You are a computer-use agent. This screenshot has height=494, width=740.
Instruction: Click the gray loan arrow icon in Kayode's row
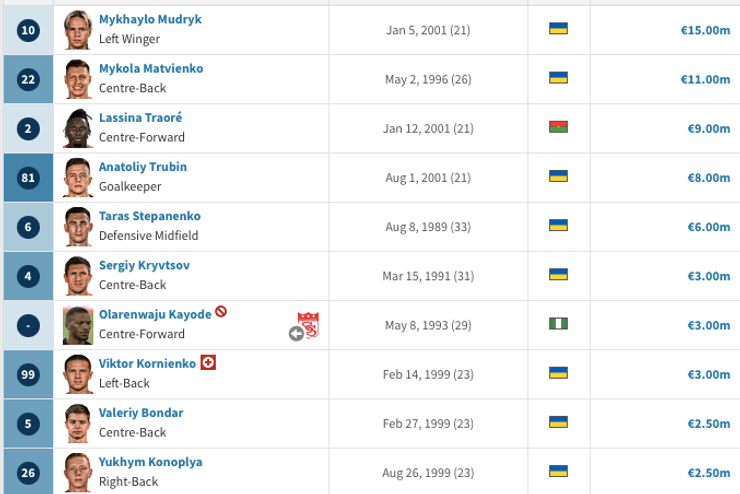pos(296,334)
